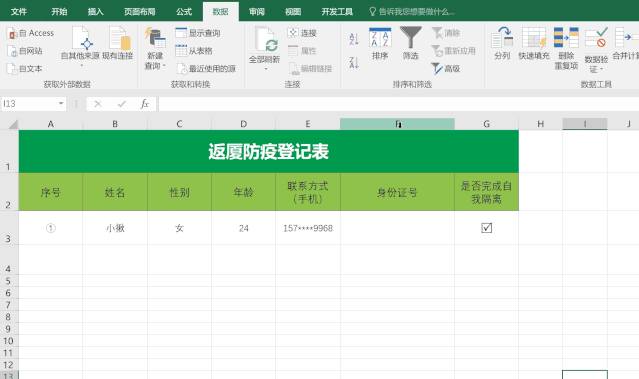Open the 文件 file tab
The width and height of the screenshot is (639, 379).
point(19,11)
